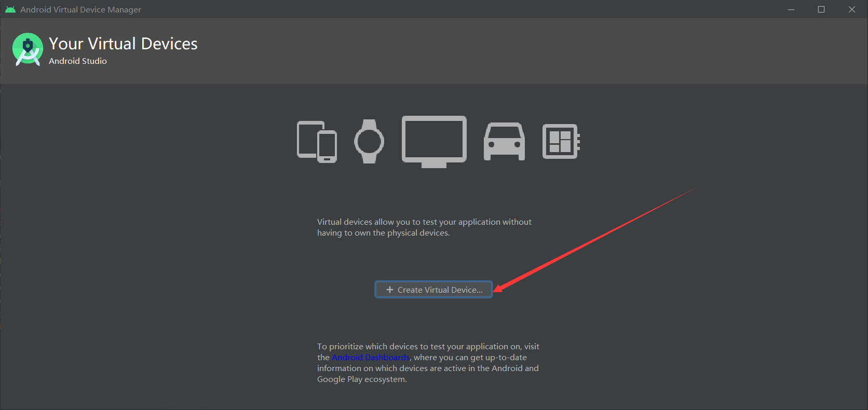Click the 'Your Virtual Devices' heading
868x410 pixels.
(x=123, y=44)
